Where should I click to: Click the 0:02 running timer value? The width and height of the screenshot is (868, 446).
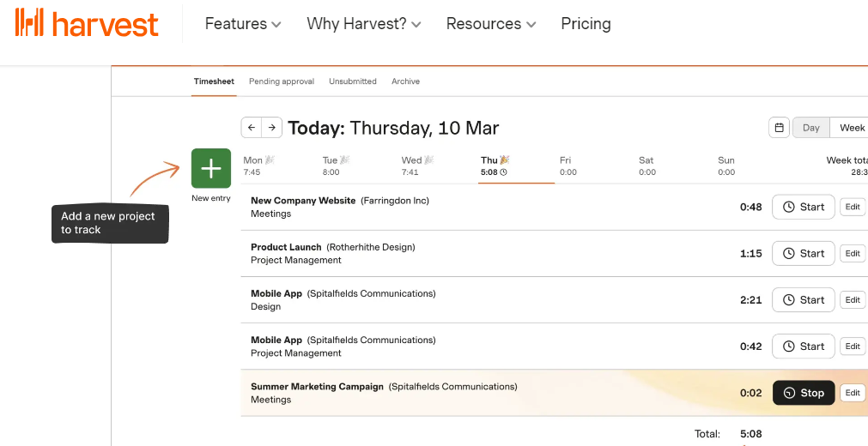[x=750, y=393]
